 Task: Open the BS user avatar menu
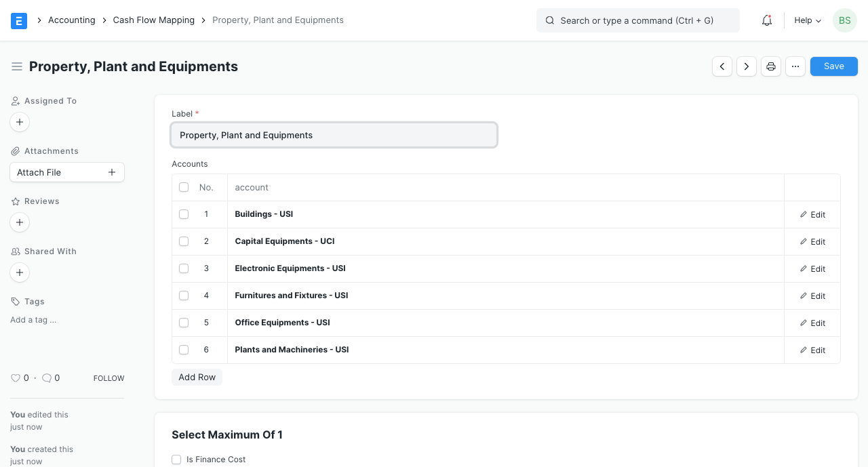[844, 20]
